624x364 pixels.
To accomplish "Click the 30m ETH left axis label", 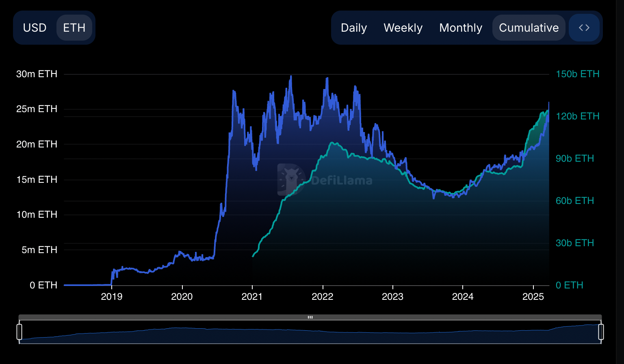I will click(37, 74).
